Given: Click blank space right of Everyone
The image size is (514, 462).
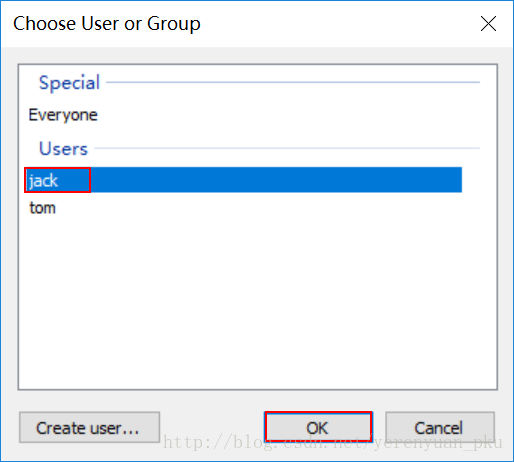Looking at the screenshot, I should pos(287,115).
